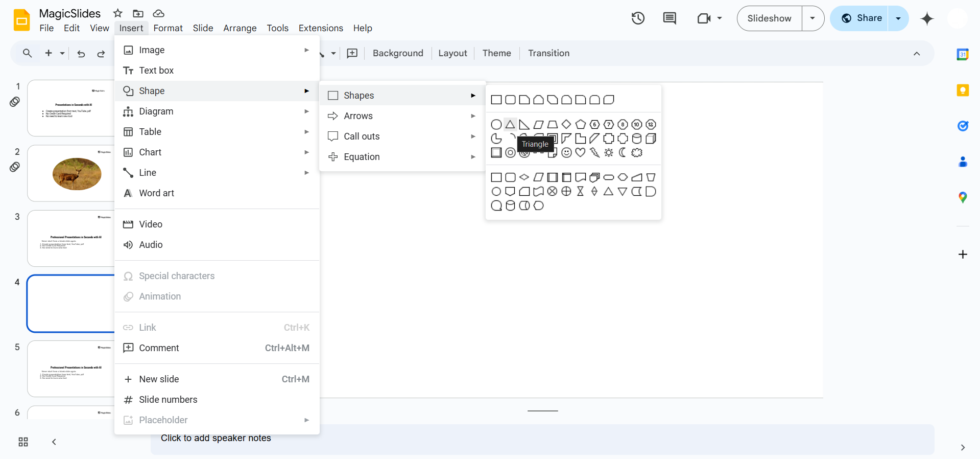Select the L-shape
The height and width of the screenshot is (459, 980).
click(x=581, y=139)
